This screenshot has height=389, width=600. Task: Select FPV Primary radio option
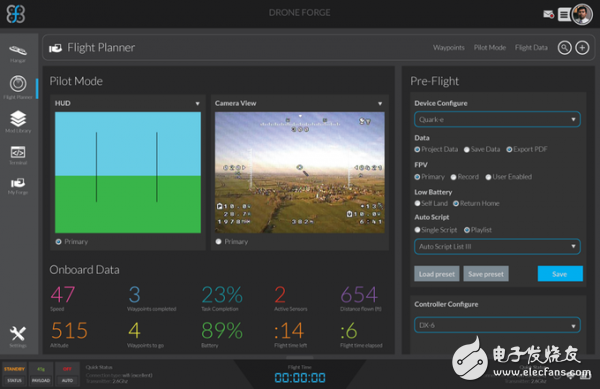click(x=417, y=177)
